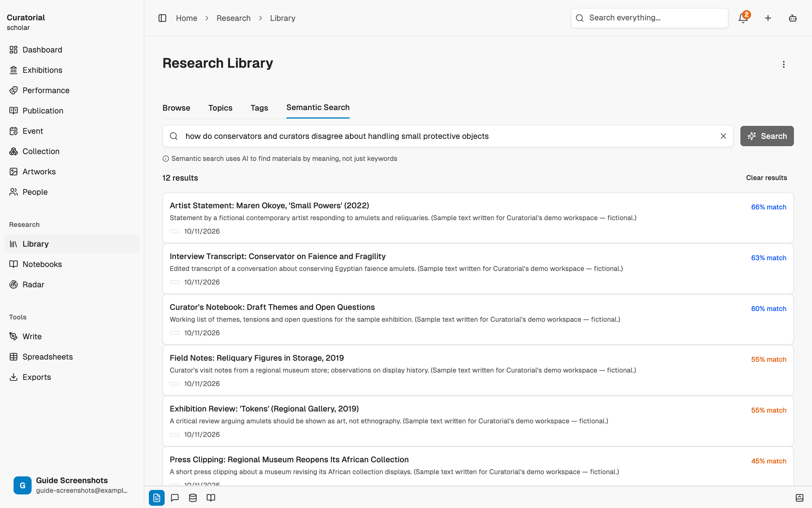Viewport: 812px width, 508px height.
Task: Switch to the Topics tab
Action: coord(220,108)
